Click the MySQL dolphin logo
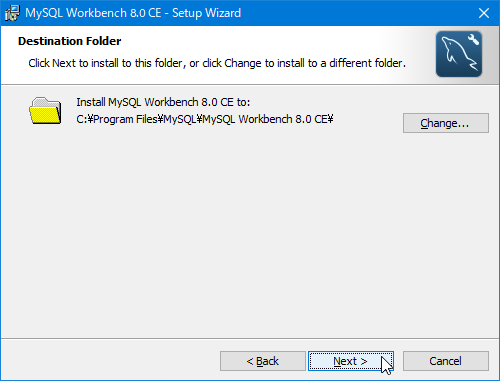This screenshot has width=500, height=381. point(459,54)
